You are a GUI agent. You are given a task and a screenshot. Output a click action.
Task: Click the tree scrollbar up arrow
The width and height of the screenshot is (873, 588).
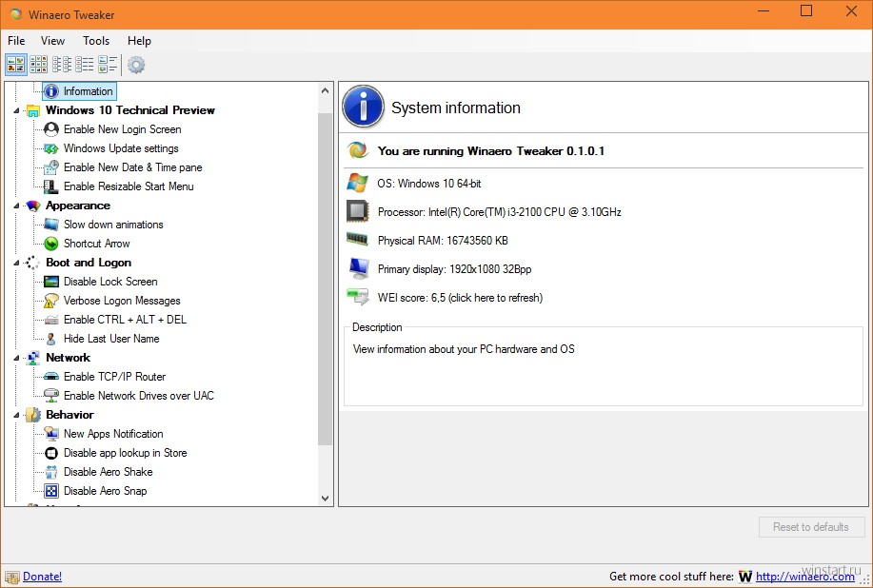(x=326, y=90)
